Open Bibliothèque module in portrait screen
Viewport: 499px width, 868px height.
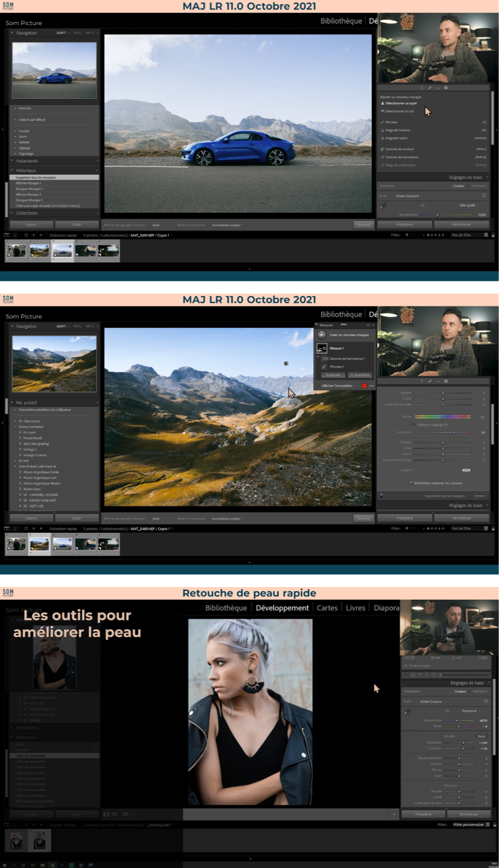(x=226, y=608)
